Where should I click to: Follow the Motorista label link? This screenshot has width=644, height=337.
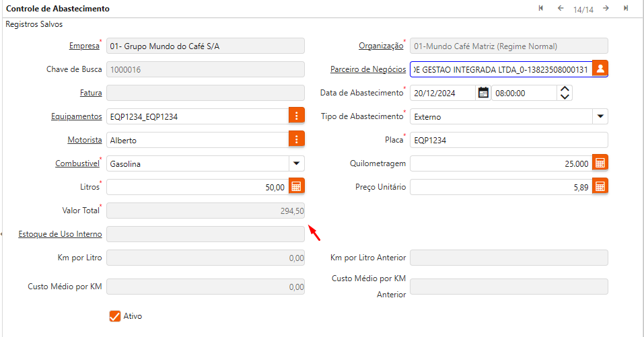[85, 140]
